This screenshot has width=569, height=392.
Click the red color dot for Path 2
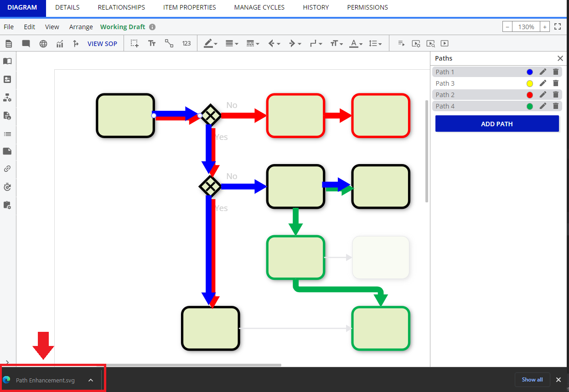tap(529, 95)
